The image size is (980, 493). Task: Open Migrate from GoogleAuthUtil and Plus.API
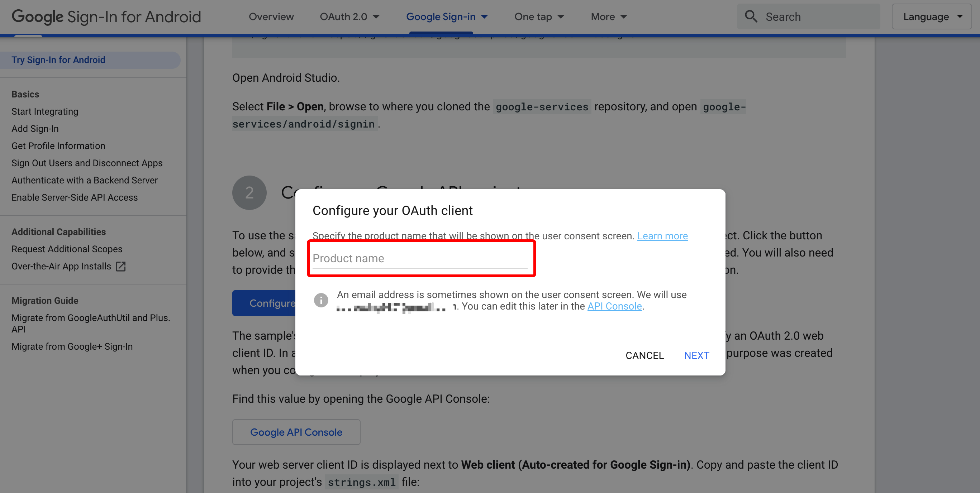point(91,323)
